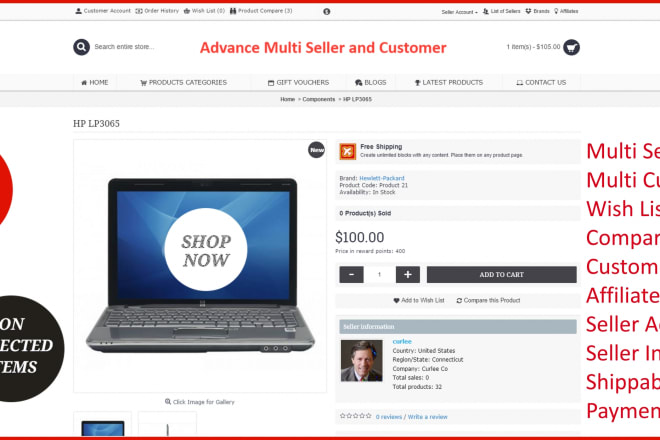Click the New badge on product image

point(317,149)
